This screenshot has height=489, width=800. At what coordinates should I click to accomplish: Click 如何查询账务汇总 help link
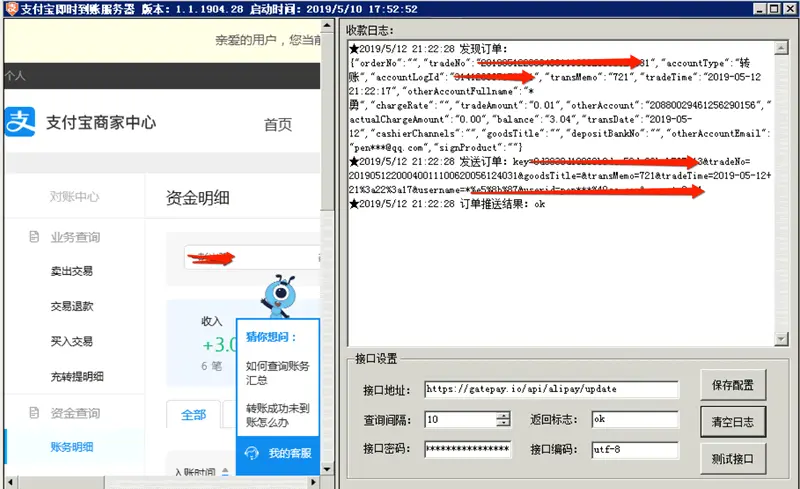(278, 373)
